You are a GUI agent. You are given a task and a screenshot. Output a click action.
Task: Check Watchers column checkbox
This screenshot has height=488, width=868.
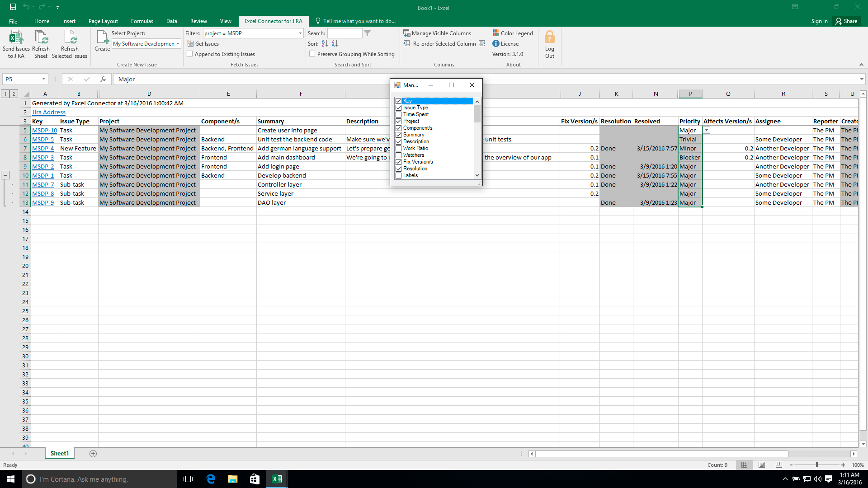click(399, 155)
